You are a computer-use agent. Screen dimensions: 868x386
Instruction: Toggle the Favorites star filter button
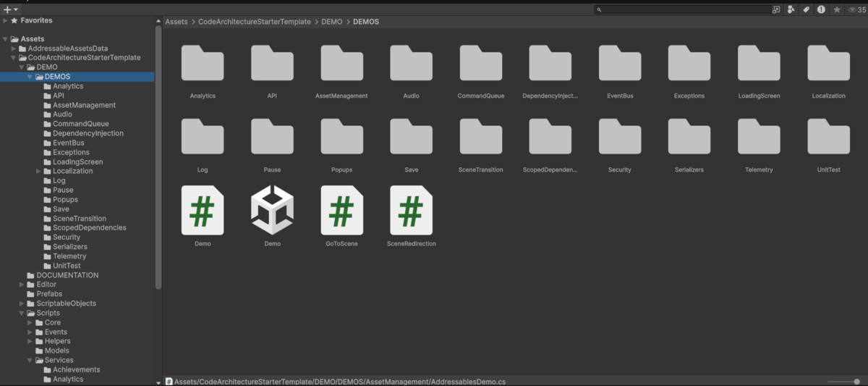tap(837, 9)
